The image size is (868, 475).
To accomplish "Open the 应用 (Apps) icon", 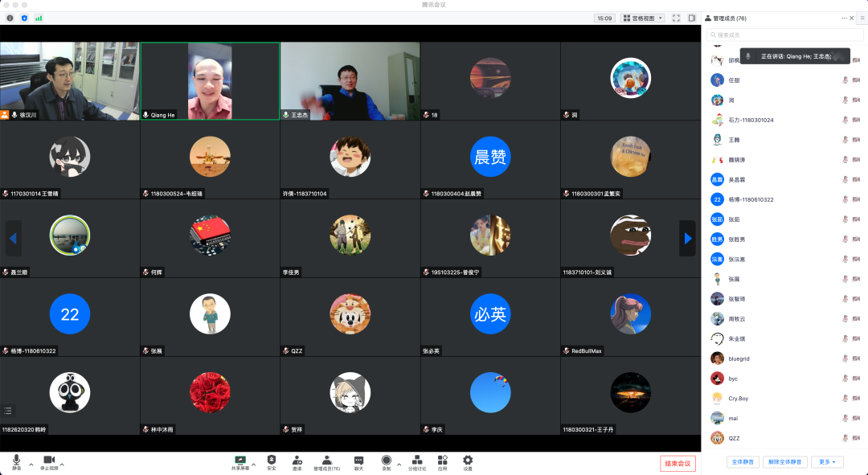I will (442, 461).
